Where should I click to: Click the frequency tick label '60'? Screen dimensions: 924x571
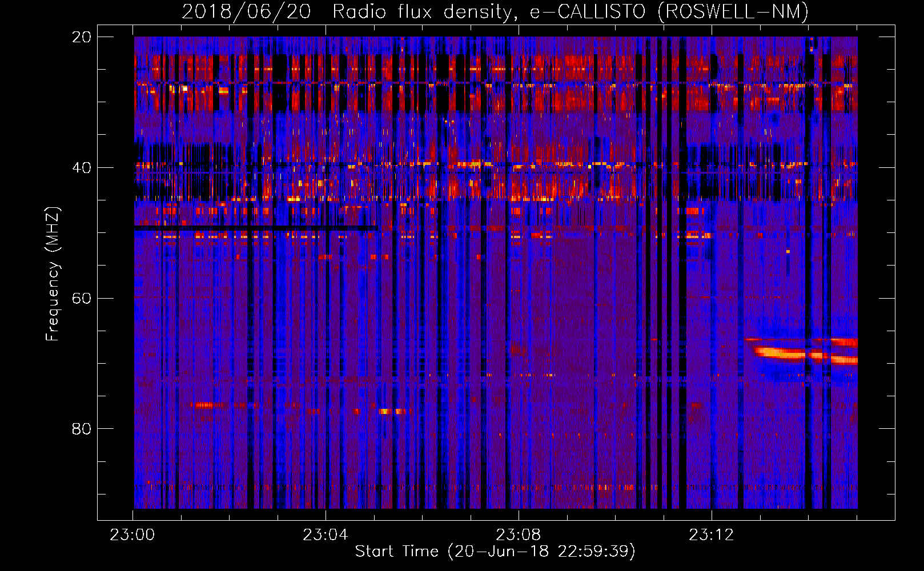click(82, 299)
